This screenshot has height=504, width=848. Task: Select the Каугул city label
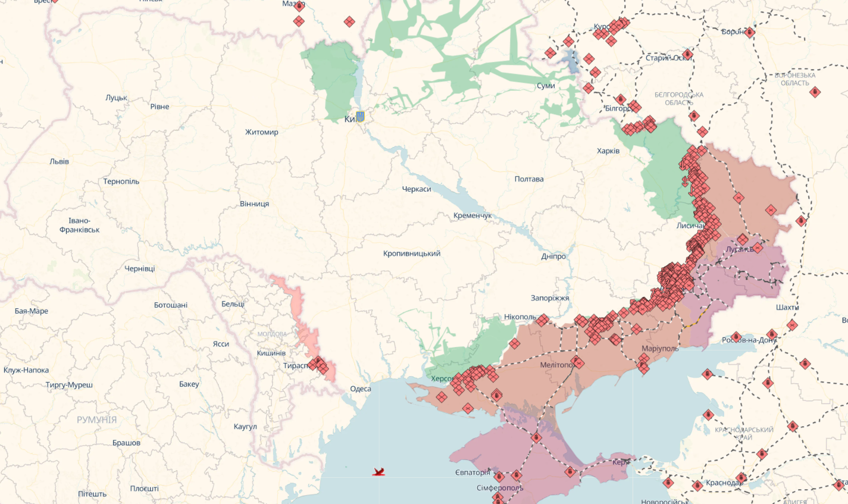point(245,427)
